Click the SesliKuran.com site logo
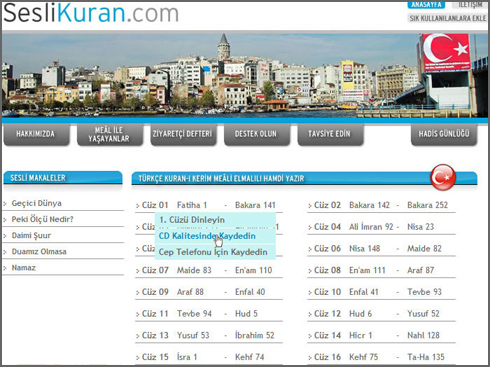 (91, 13)
